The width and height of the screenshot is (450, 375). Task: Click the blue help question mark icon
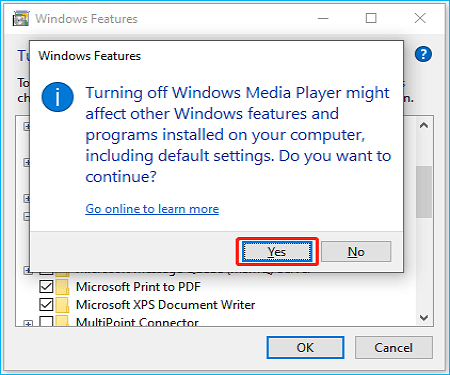point(423,54)
